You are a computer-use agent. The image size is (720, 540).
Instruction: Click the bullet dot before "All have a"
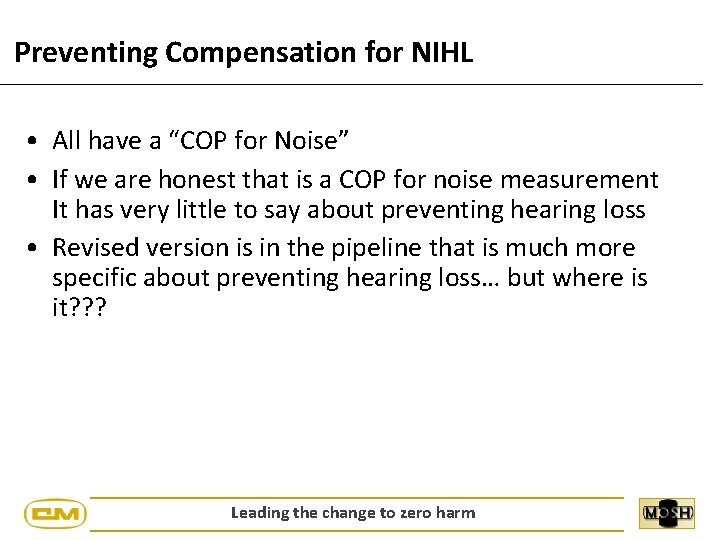[x=32, y=141]
